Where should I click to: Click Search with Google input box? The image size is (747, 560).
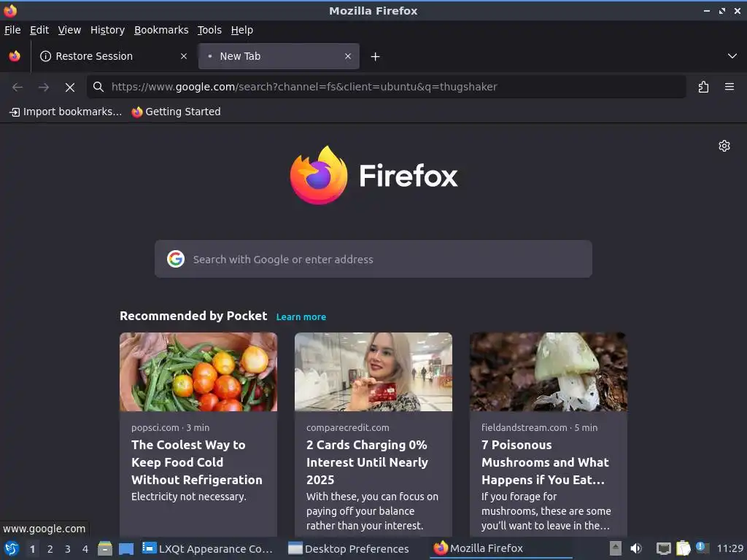click(x=373, y=259)
